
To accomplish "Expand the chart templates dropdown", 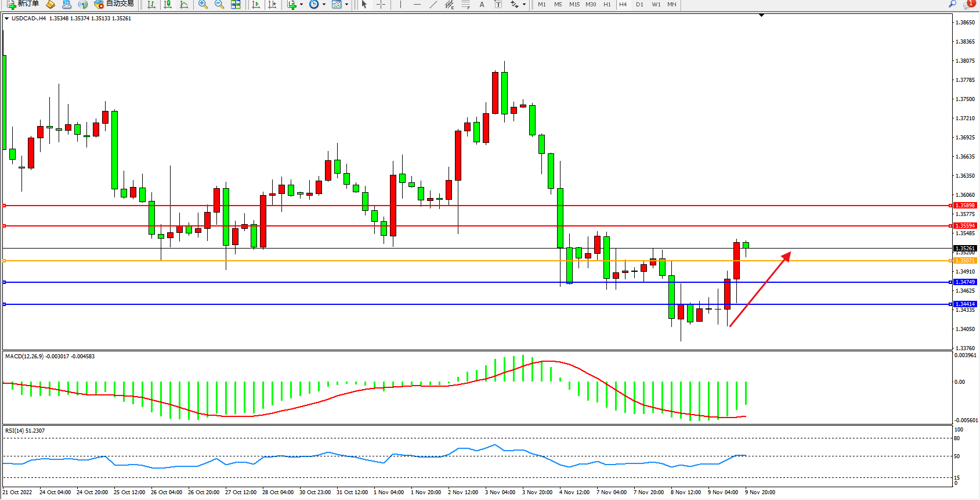I will point(346,5).
